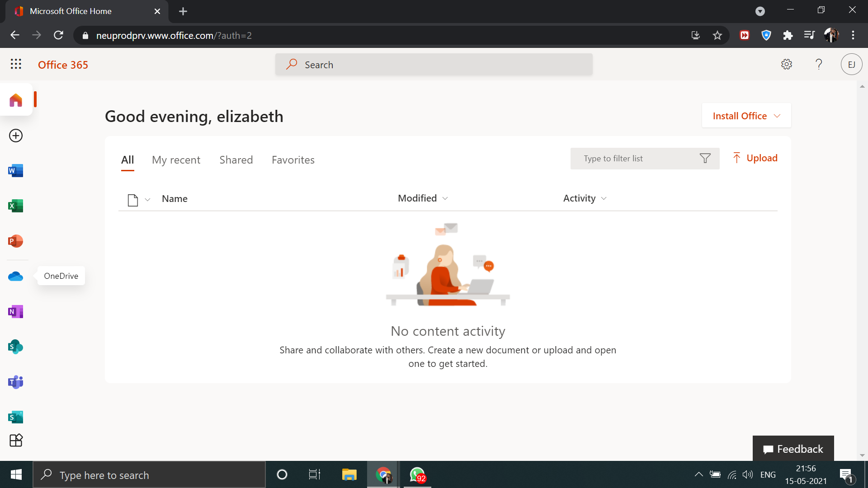868x488 pixels.
Task: Open SharePoint from the sidebar
Action: click(16, 347)
